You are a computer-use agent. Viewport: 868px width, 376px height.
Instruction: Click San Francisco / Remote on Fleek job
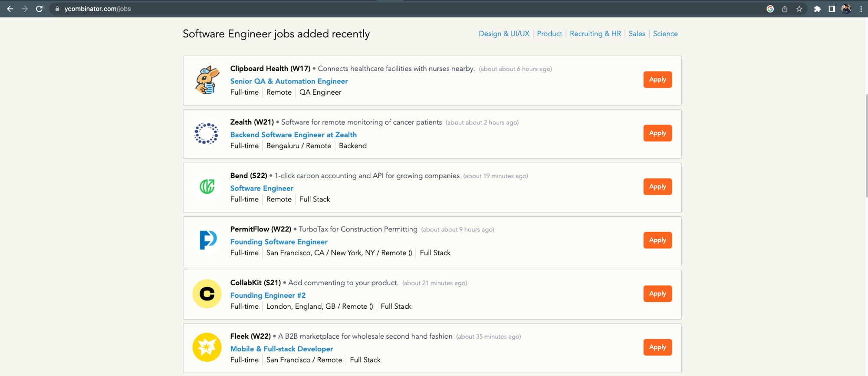304,360
